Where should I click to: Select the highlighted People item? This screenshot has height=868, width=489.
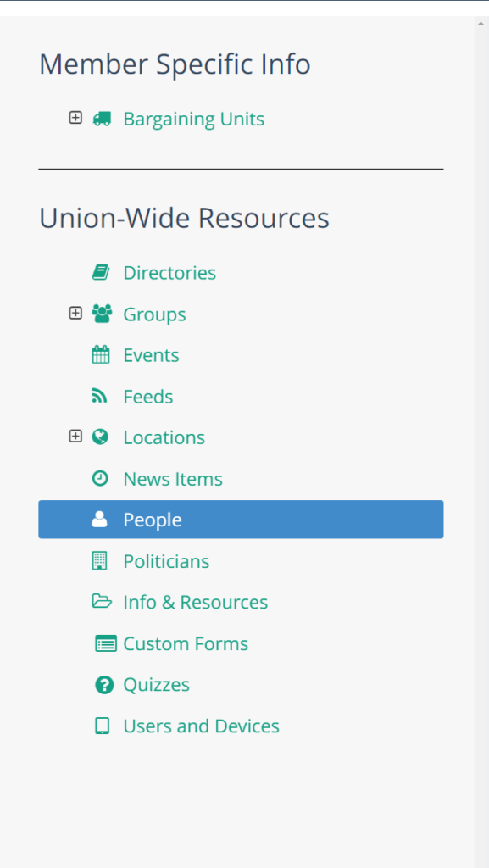[241, 520]
